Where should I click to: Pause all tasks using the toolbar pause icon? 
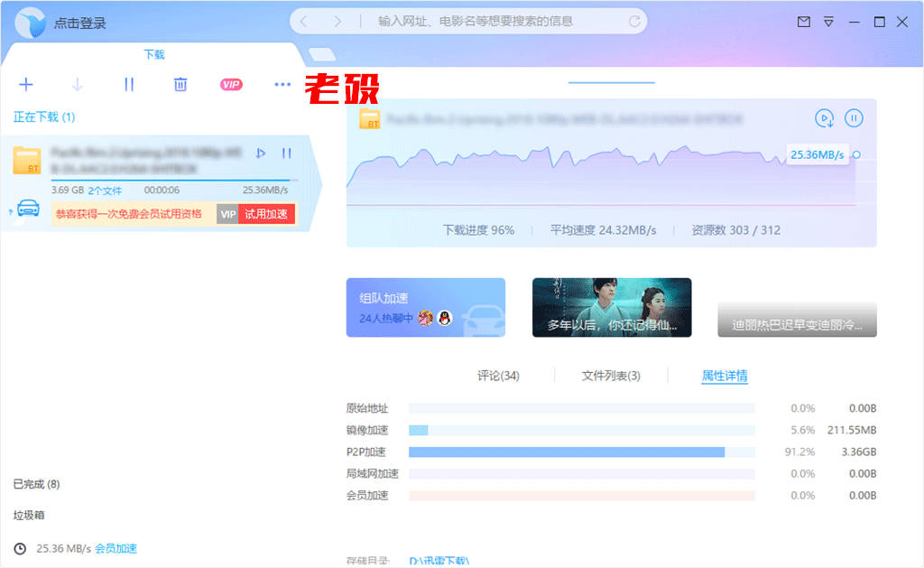[129, 84]
